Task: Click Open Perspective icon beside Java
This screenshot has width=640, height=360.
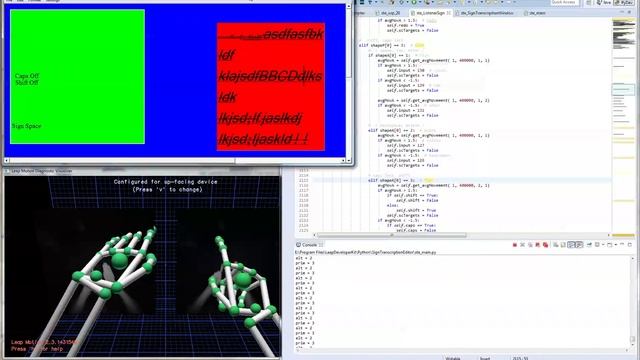Action: click(589, 2)
